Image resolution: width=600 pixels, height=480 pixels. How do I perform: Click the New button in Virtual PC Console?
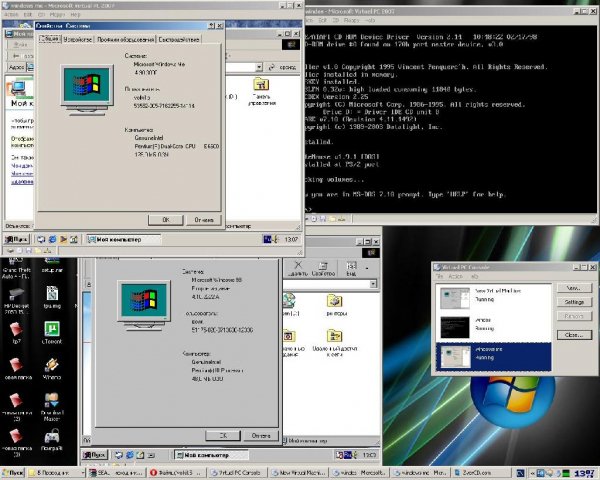(x=574, y=288)
